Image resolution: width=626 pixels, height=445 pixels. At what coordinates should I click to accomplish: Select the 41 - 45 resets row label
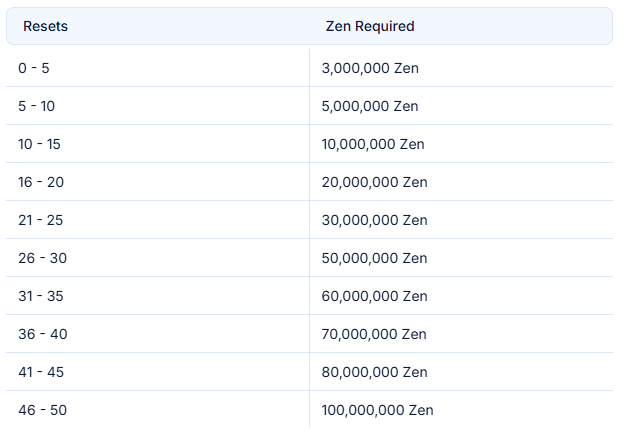[42, 372]
